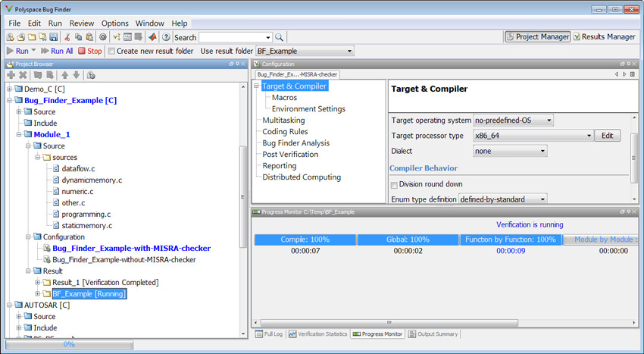
Task: Expand the BF_Example [Running] result node
Action: (38, 293)
